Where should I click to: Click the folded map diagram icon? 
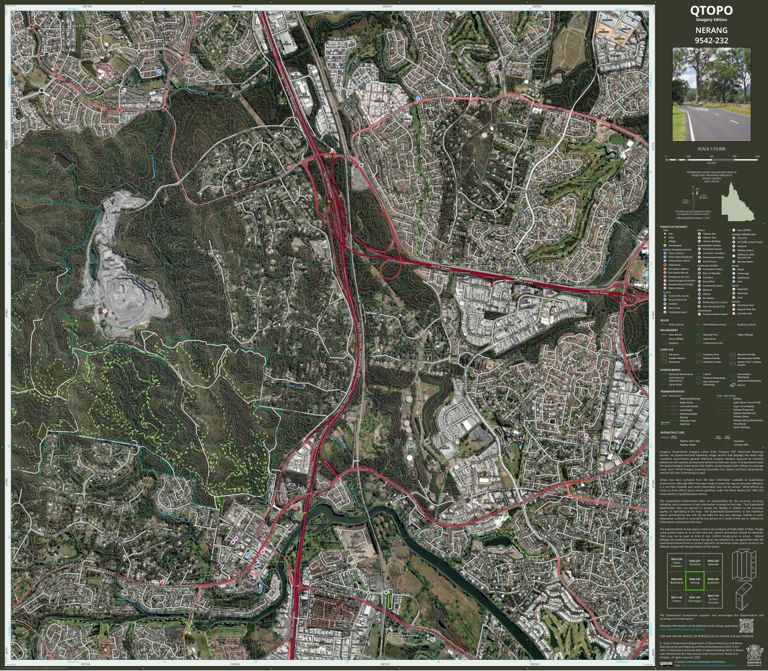pyautogui.click(x=744, y=564)
